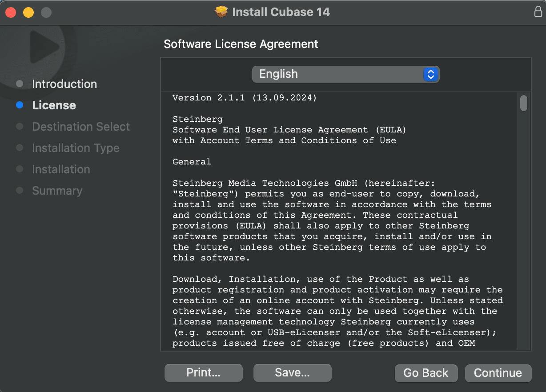
Task: Click the Installation step in sidebar
Action: 61,169
